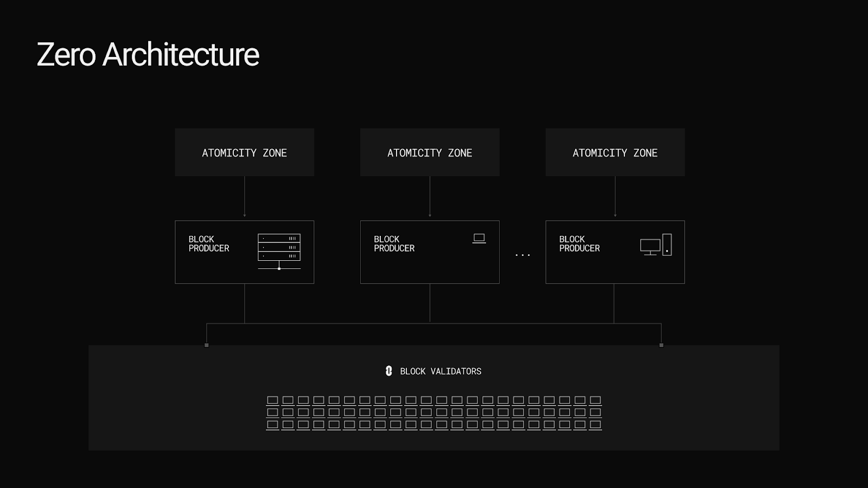Click the logo icon beside Block Validators
Screen dimensions: 868x488
tap(388, 371)
